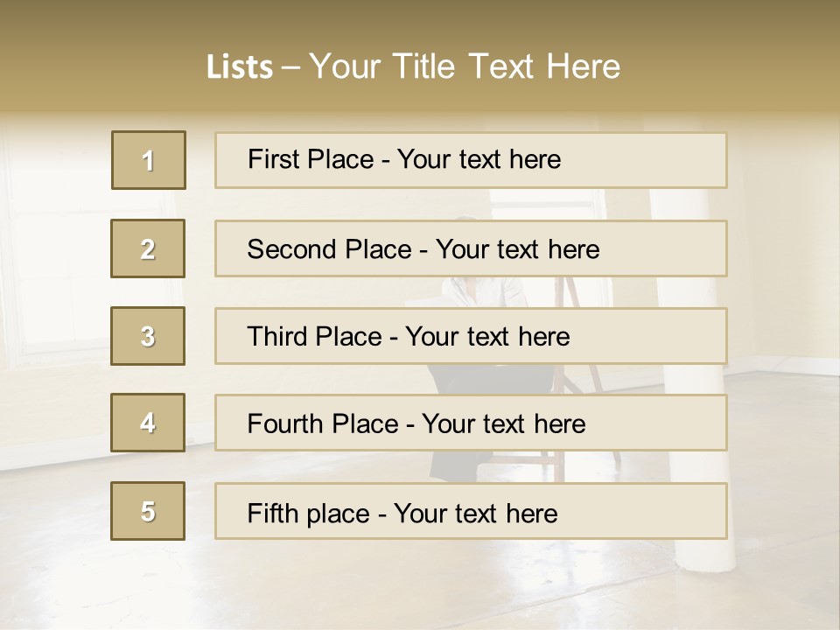Image resolution: width=840 pixels, height=630 pixels.
Task: Click the word Second in the second row
Action: (x=293, y=249)
